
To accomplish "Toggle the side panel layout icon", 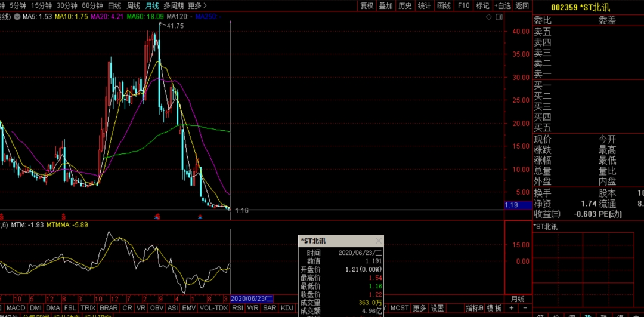I will [498, 17].
